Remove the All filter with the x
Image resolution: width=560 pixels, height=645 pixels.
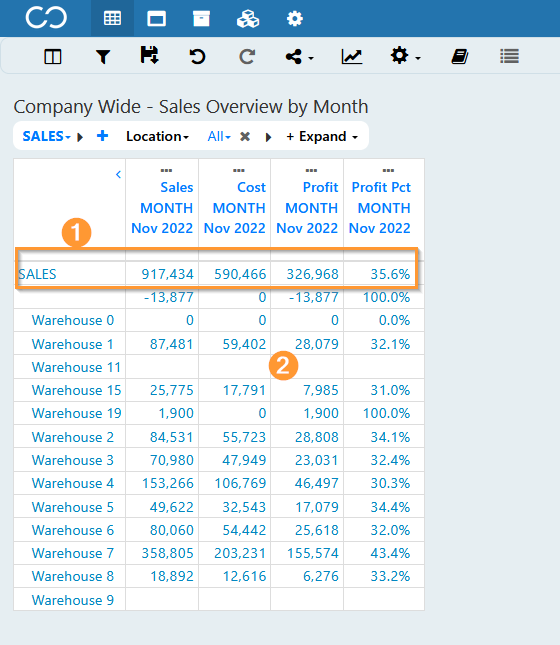(245, 136)
